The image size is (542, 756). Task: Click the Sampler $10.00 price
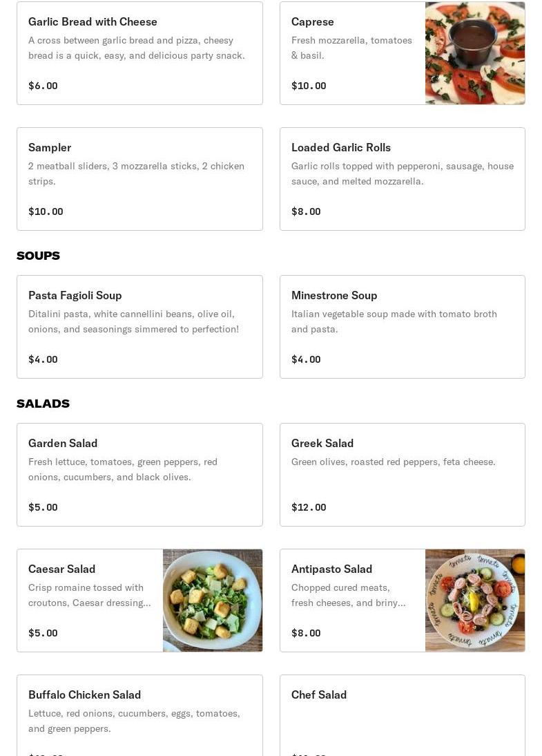(46, 211)
